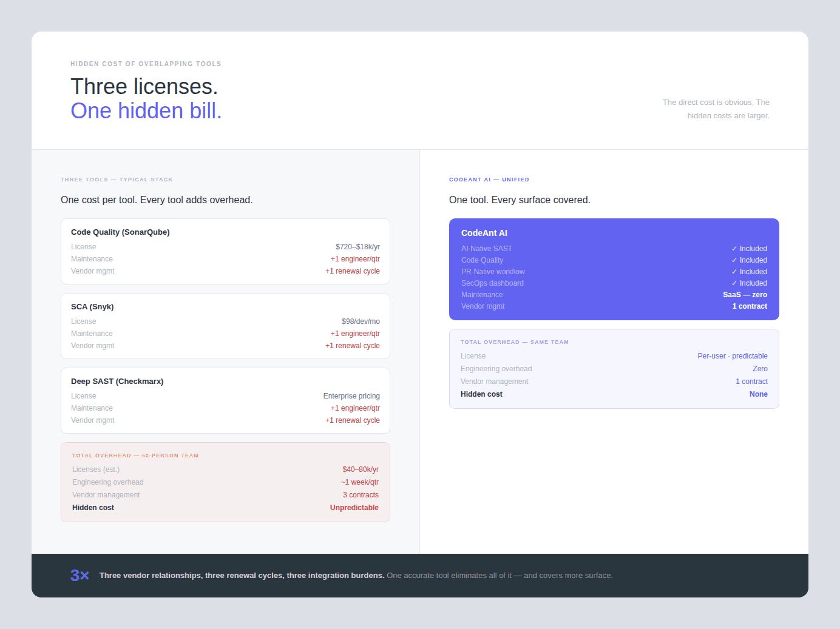
Task: Click SonarQube's '+1 engineer/qtr' value
Action: coord(355,259)
